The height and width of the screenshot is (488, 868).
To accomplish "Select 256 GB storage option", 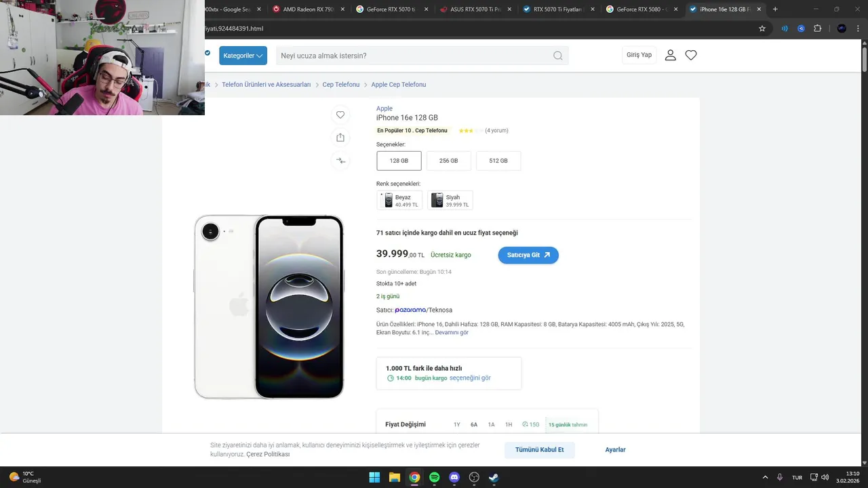I will point(449,161).
